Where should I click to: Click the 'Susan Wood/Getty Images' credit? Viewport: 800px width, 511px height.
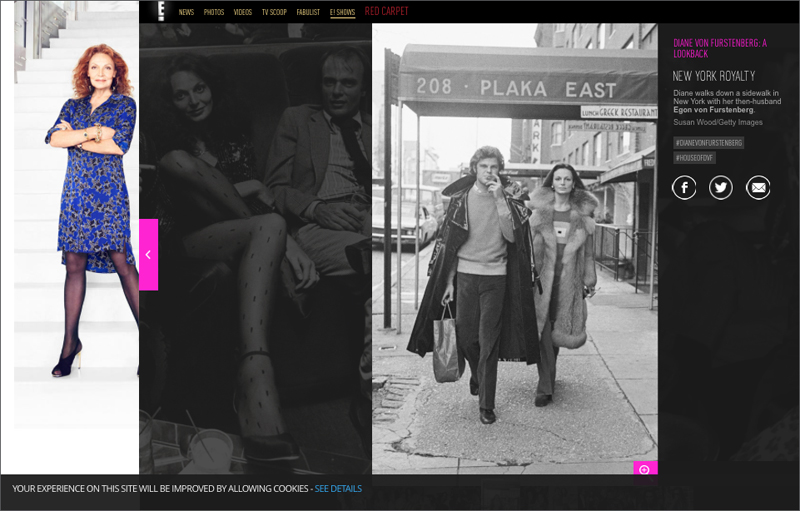coord(718,122)
